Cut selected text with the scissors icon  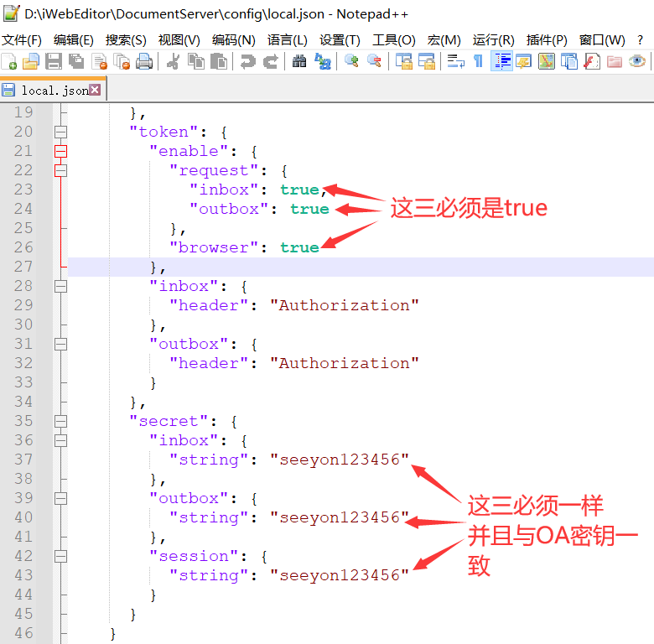point(173,61)
